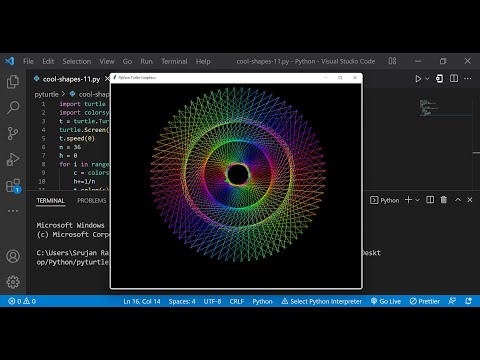Click the code minimap preview
This screenshot has height=360, width=480.
point(429,108)
